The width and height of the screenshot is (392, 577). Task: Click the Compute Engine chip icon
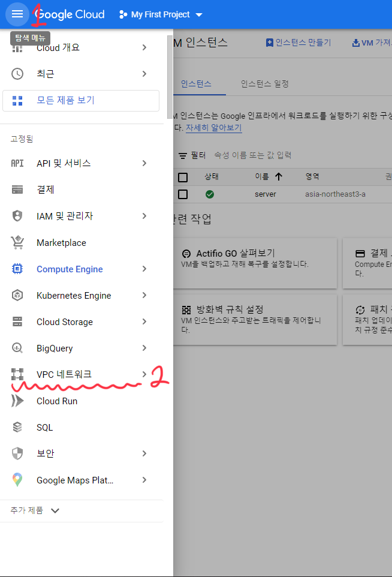[17, 269]
